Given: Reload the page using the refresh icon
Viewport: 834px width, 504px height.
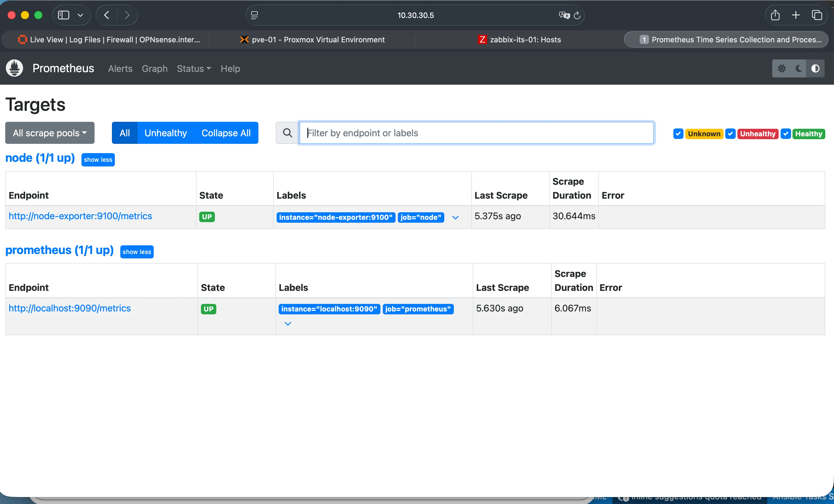Looking at the screenshot, I should pos(577,15).
